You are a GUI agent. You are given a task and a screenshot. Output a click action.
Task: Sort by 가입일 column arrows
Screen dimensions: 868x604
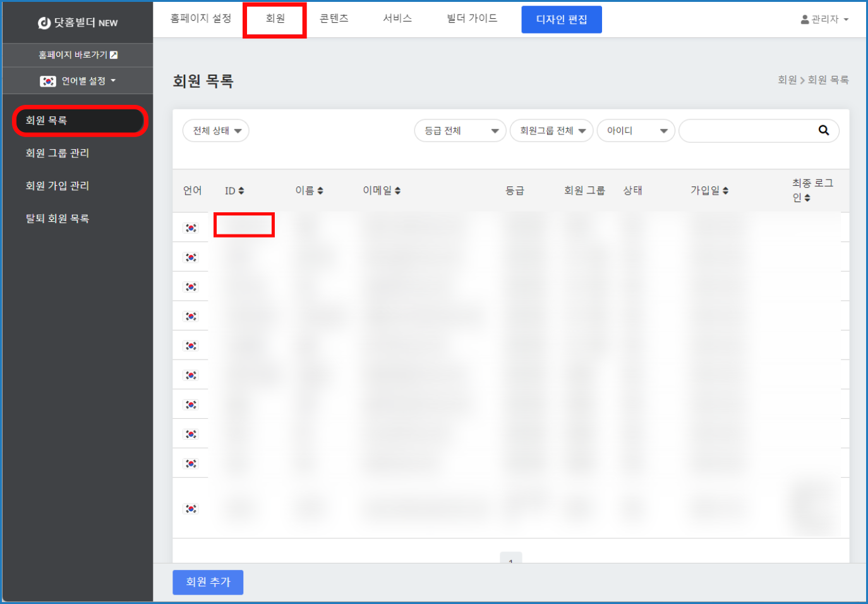click(725, 191)
